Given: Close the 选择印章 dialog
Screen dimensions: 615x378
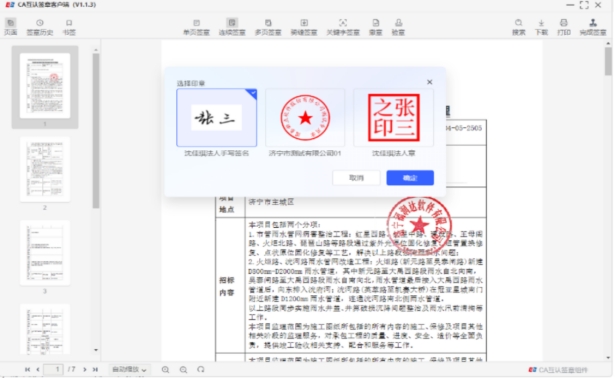Looking at the screenshot, I should coord(429,82).
